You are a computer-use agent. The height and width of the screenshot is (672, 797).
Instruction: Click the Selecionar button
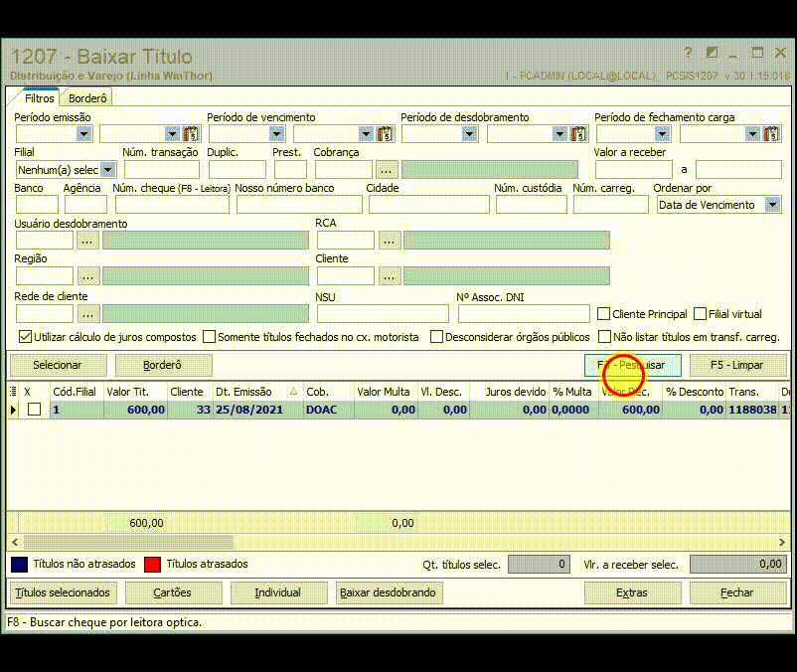(x=58, y=365)
